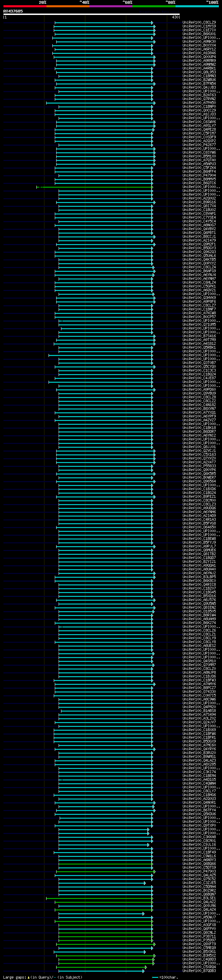Select label UniRef100_Q4N0R1

tap(199, 802)
